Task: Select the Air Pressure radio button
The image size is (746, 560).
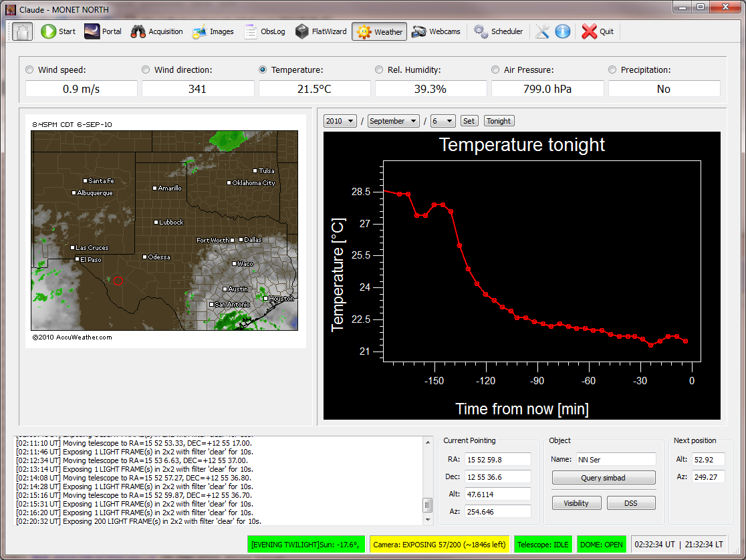Action: (x=495, y=69)
